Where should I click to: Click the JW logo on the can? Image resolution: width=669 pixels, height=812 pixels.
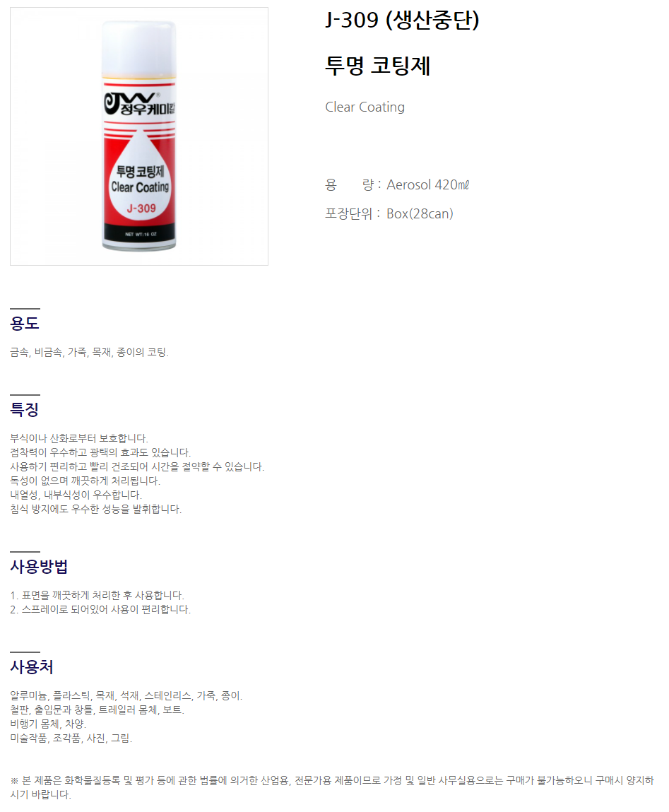click(x=138, y=104)
